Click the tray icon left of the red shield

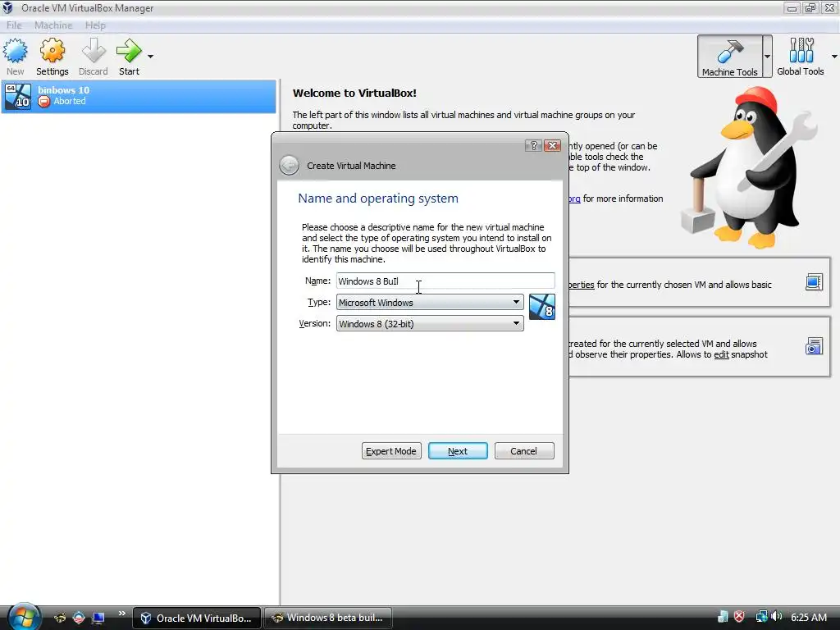click(722, 617)
